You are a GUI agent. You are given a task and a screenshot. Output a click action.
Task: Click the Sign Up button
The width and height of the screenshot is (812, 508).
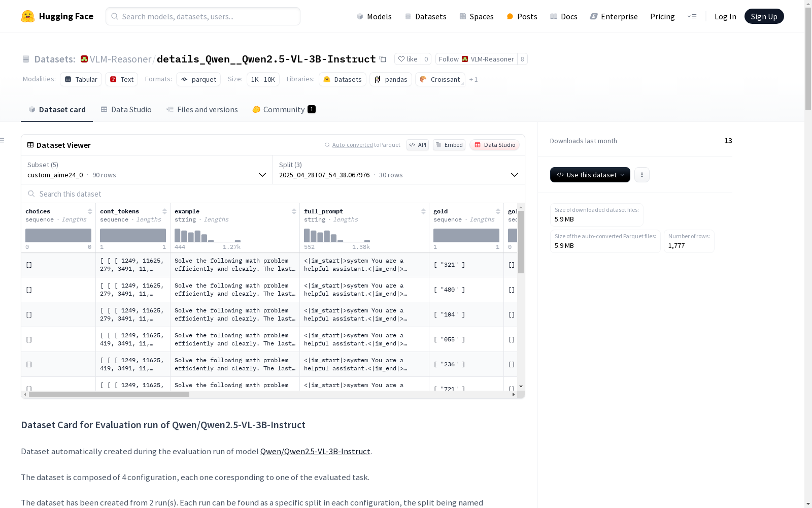pyautogui.click(x=764, y=16)
